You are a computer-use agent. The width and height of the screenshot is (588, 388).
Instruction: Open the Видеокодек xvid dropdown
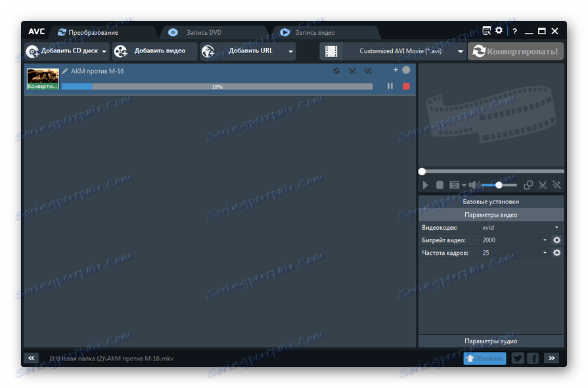click(520, 228)
